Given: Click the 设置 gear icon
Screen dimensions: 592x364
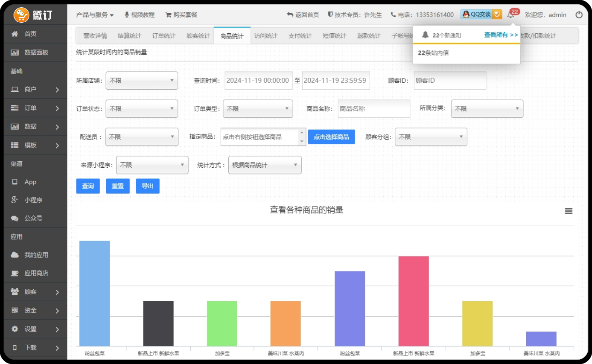Looking at the screenshot, I should click(x=15, y=329).
